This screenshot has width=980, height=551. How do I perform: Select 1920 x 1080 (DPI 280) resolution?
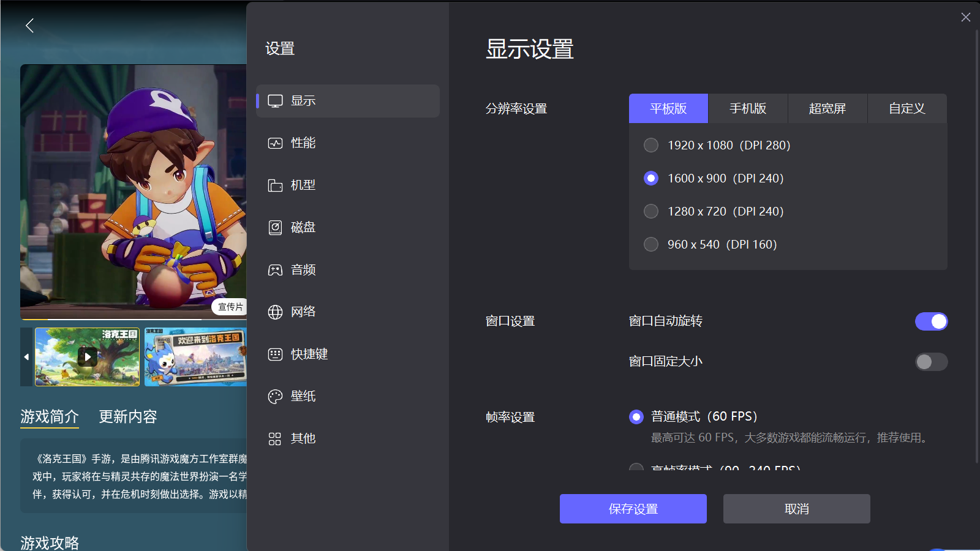pyautogui.click(x=651, y=145)
